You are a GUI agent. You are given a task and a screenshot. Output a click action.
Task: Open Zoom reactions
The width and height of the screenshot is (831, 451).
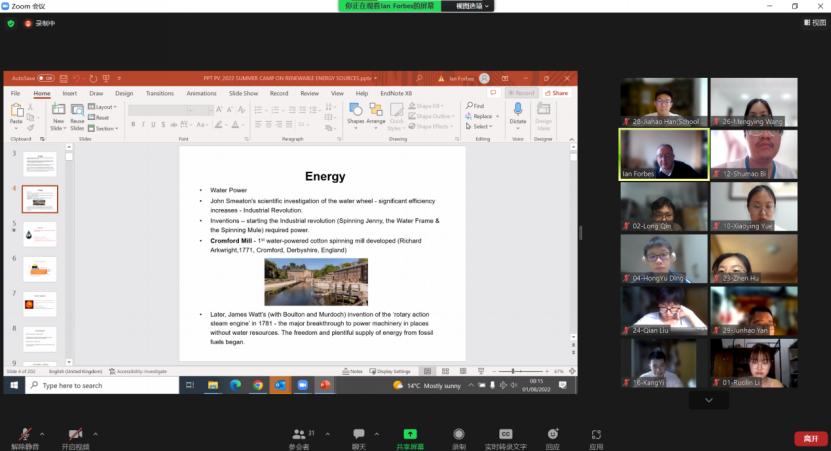(552, 434)
